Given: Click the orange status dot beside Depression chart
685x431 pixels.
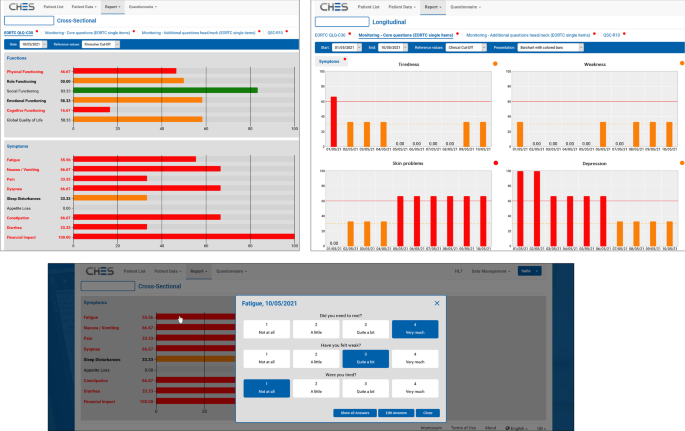Looking at the screenshot, I should tap(682, 163).
